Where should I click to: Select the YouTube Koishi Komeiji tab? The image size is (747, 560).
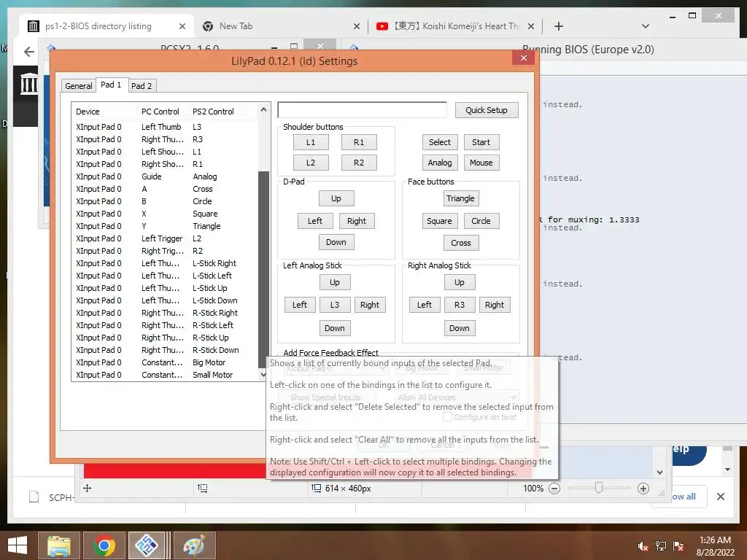[455, 26]
